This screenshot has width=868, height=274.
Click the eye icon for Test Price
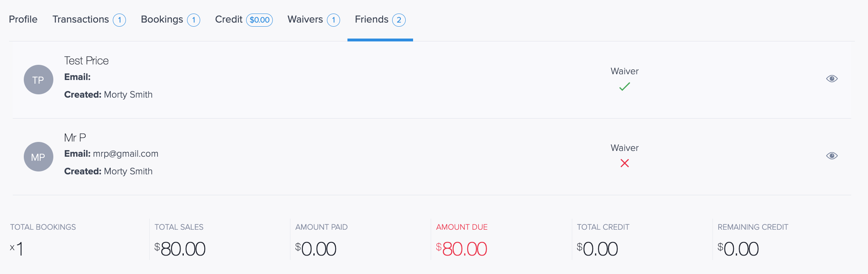click(x=831, y=79)
